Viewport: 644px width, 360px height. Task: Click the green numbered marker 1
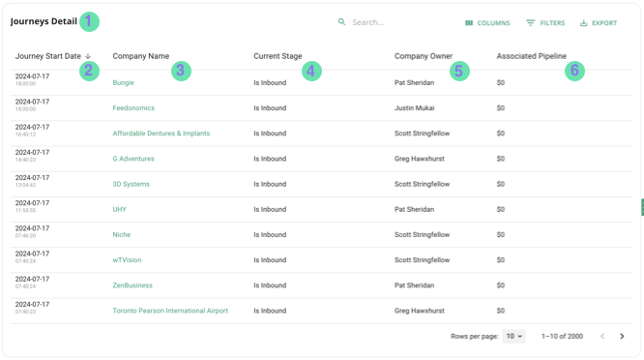point(89,21)
